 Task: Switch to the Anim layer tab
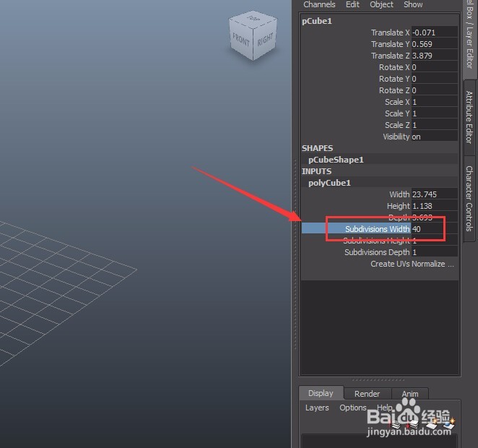click(x=410, y=394)
